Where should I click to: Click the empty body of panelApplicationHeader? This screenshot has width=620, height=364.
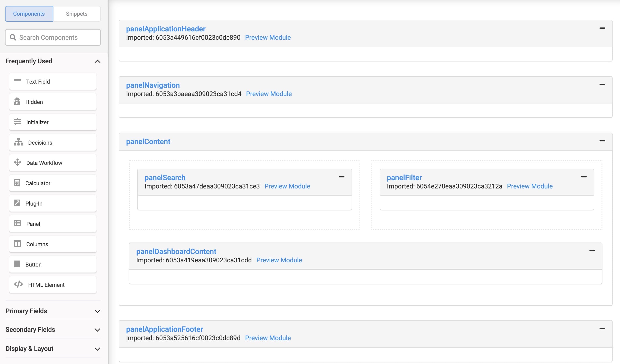click(365, 54)
